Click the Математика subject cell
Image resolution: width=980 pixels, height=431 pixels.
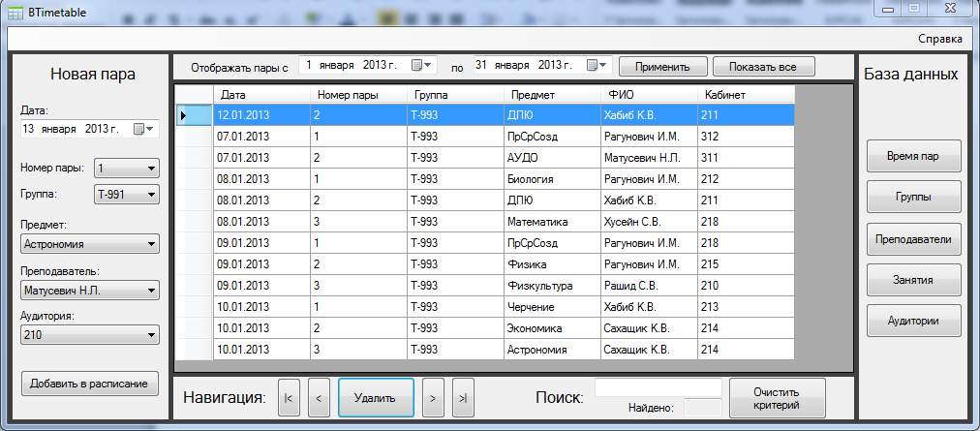(x=553, y=222)
